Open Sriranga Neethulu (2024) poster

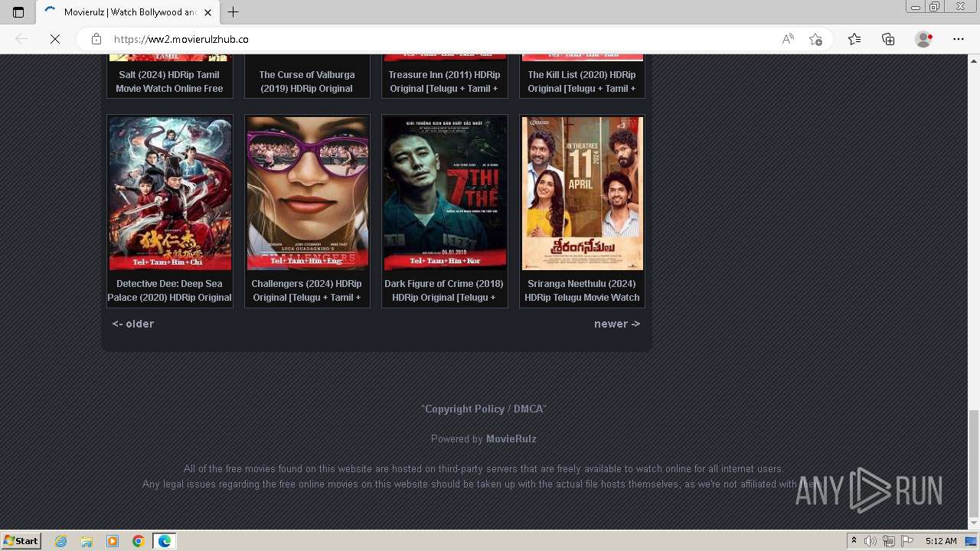coord(583,194)
